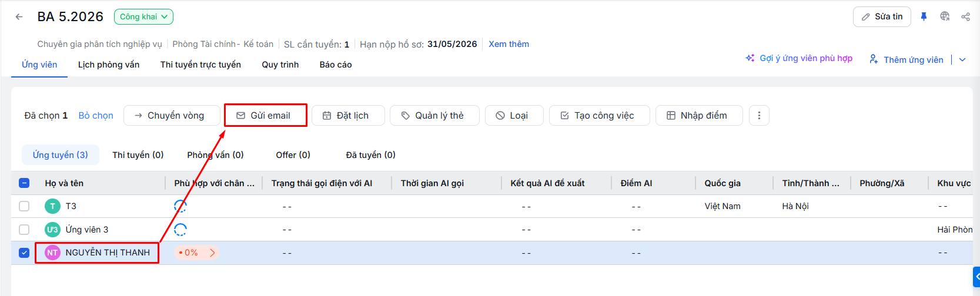Switch to the Lịch phỏng vấn tab
The height and width of the screenshot is (296, 980).
(x=109, y=65)
